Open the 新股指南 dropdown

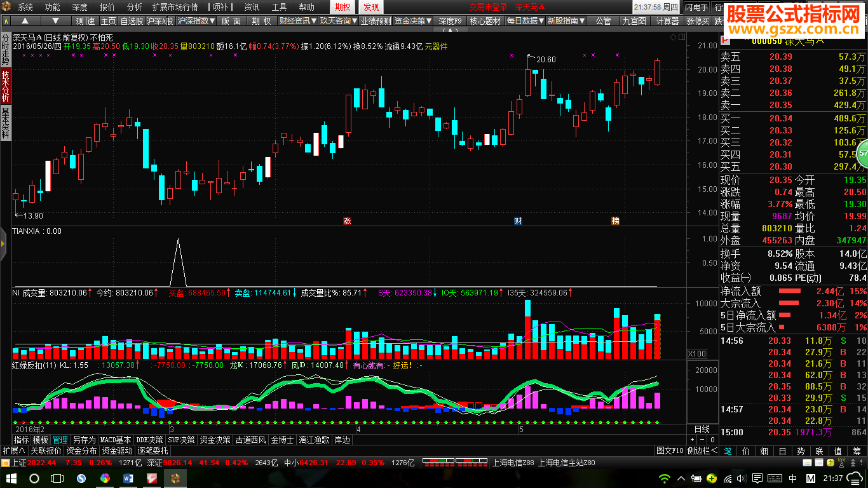566,21
